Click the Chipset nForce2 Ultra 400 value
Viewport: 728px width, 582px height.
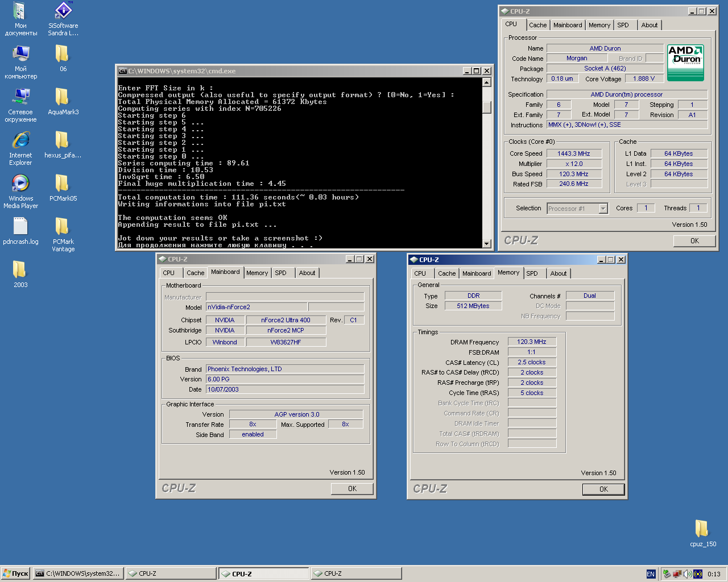(x=286, y=320)
